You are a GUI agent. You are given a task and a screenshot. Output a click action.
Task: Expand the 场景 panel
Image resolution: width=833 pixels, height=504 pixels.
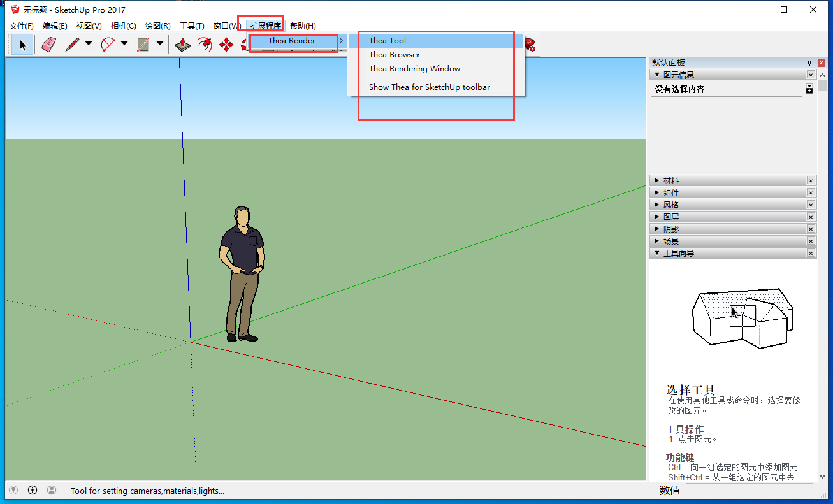657,241
